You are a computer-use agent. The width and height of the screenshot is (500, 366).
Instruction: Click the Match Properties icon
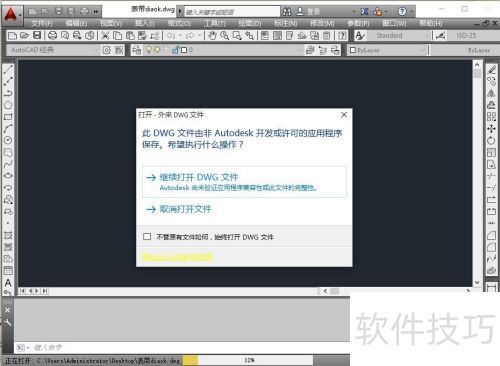(142, 35)
